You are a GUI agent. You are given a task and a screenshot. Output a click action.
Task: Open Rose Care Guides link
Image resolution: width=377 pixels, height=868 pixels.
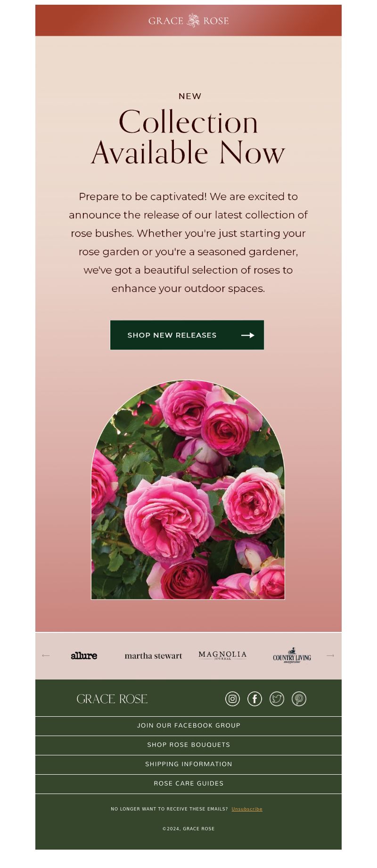click(188, 784)
